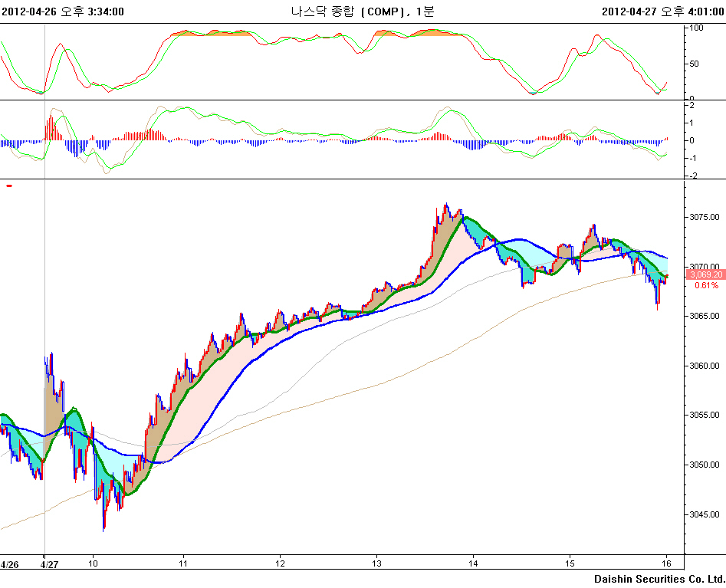The image size is (726, 588).
Task: Click the 50 level on stochastic axis
Action: 695,64
